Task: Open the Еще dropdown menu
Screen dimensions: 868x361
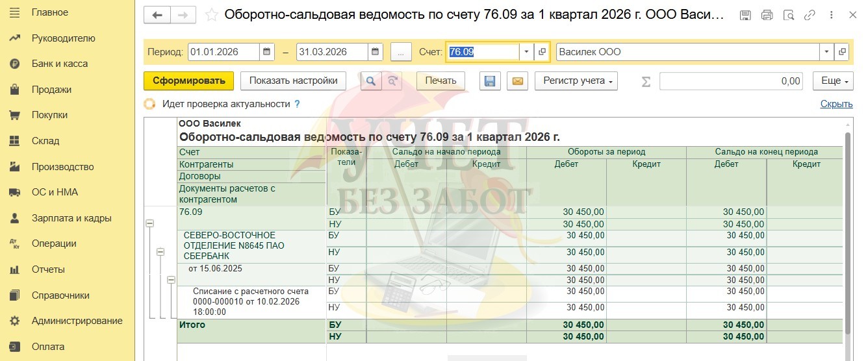Action: [x=832, y=81]
